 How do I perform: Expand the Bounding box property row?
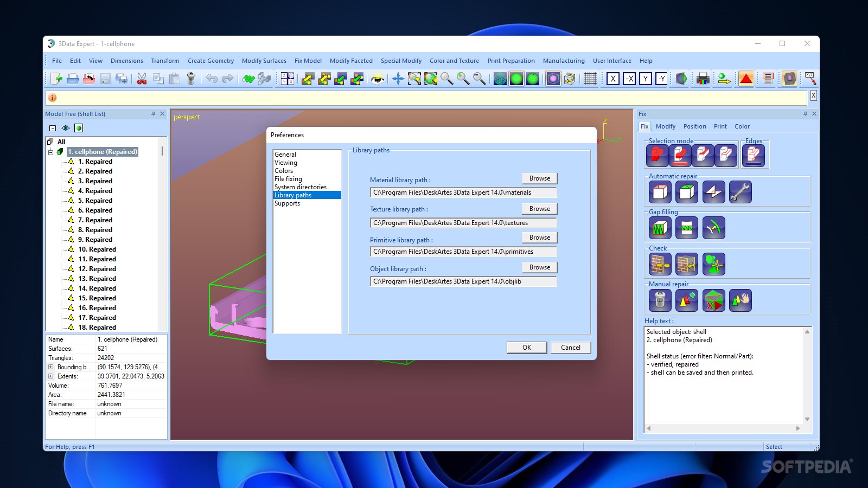click(51, 367)
